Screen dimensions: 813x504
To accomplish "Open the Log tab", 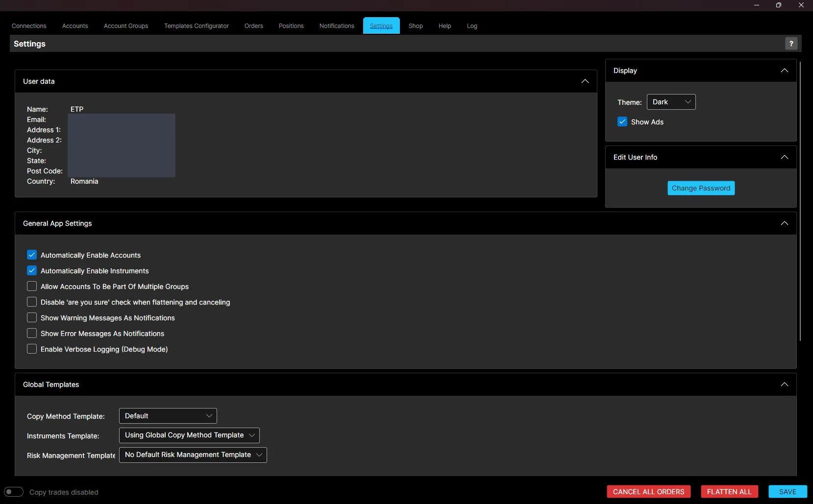I will point(472,26).
